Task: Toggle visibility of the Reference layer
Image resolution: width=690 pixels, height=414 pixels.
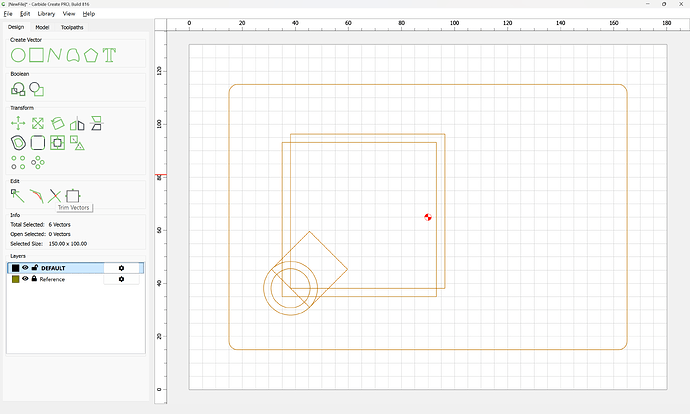Action: pyautogui.click(x=25, y=279)
